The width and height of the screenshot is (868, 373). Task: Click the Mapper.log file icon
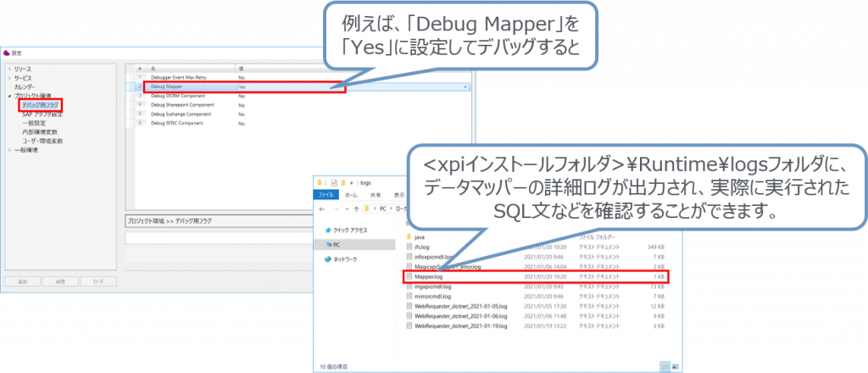[409, 276]
